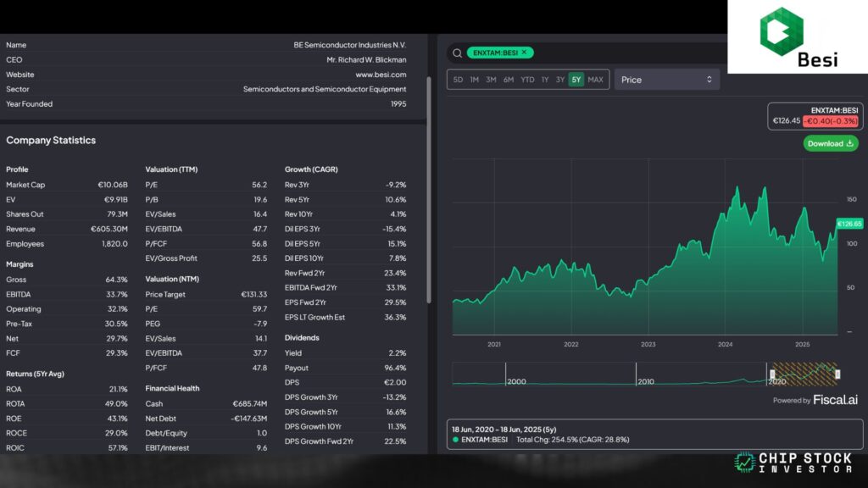This screenshot has width=868, height=488.
Task: Select the 5Y time range
Action: (x=576, y=80)
